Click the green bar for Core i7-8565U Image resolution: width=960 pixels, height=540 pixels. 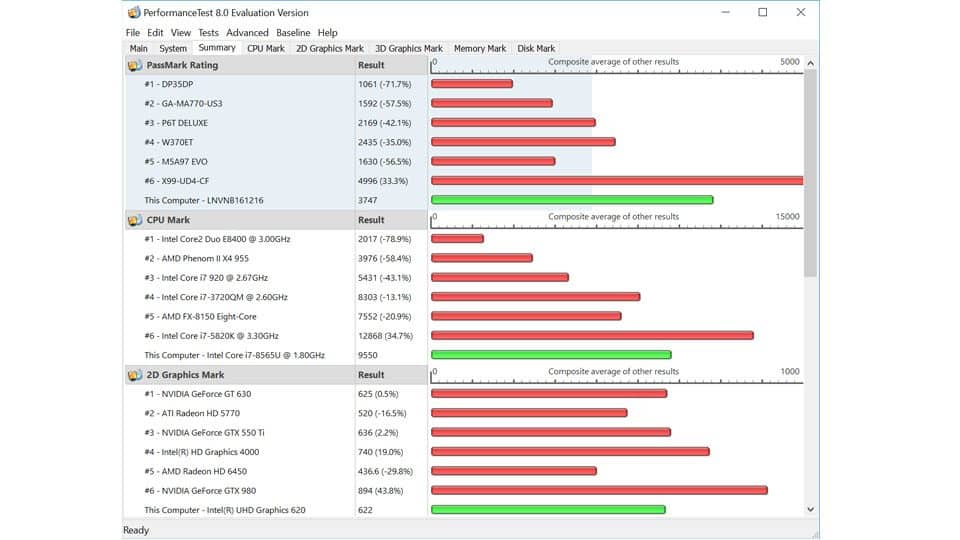[x=551, y=354]
